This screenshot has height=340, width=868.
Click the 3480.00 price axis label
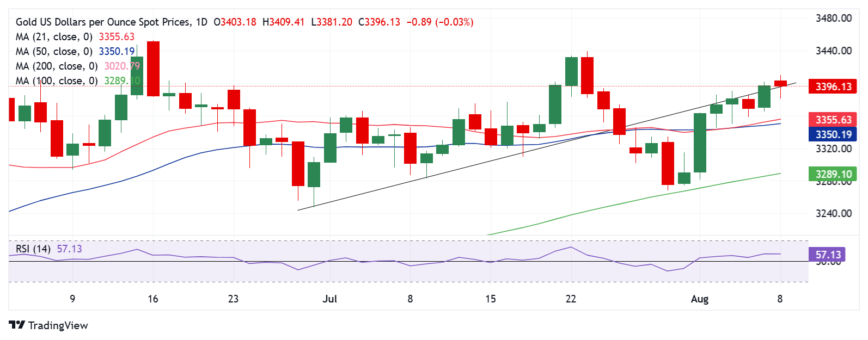(x=833, y=18)
